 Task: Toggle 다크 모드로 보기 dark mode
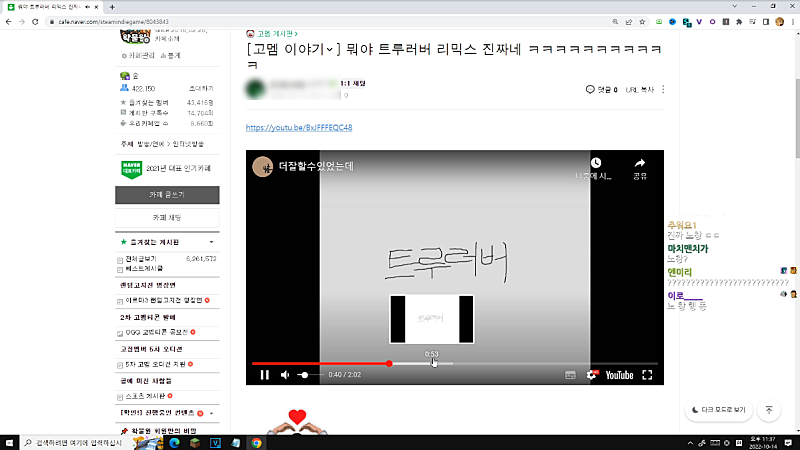(718, 410)
